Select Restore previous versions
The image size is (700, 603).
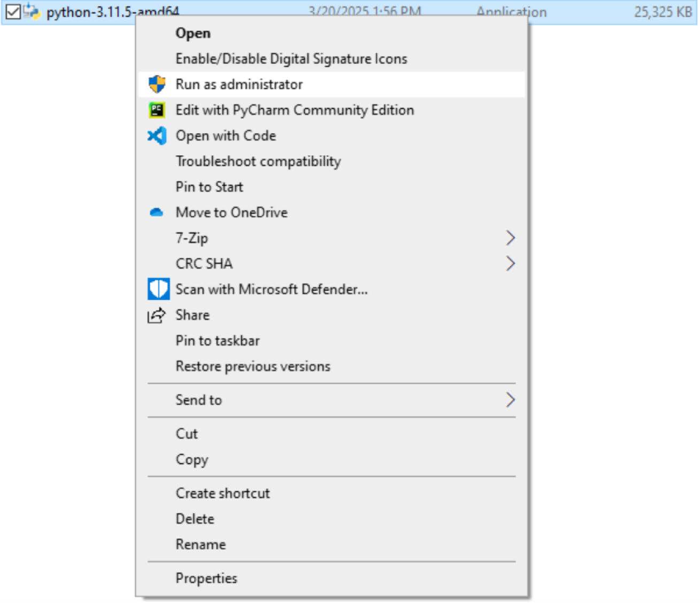(x=252, y=367)
